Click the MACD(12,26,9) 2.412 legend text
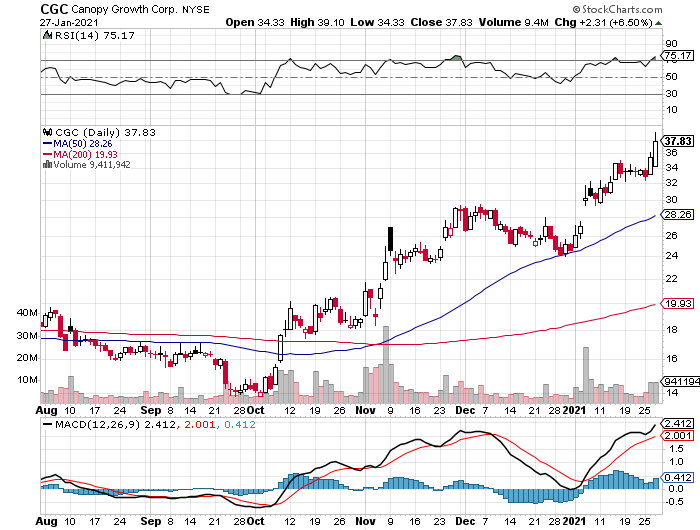Viewport: 700px width, 530px height. pyautogui.click(x=116, y=425)
